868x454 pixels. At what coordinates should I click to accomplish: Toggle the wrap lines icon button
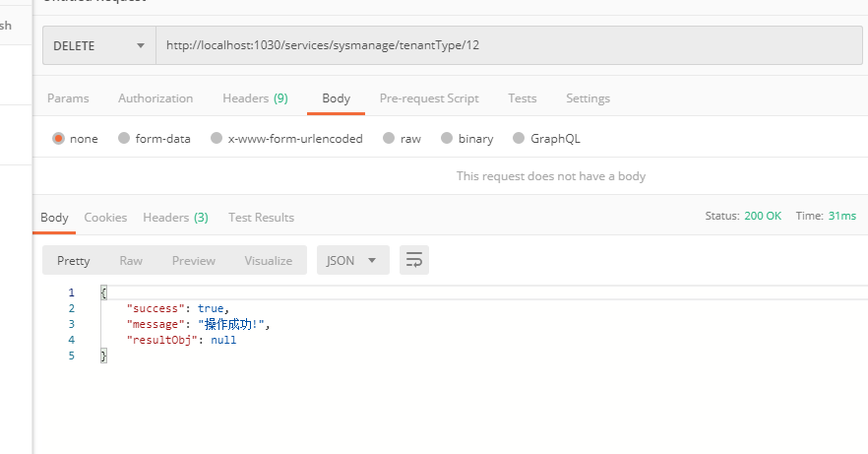click(x=414, y=260)
